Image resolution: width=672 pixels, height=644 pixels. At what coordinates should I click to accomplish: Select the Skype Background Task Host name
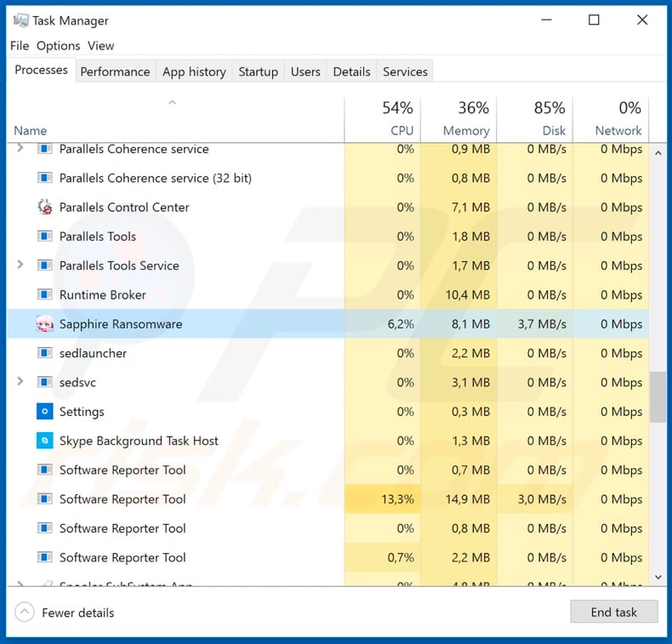click(139, 441)
